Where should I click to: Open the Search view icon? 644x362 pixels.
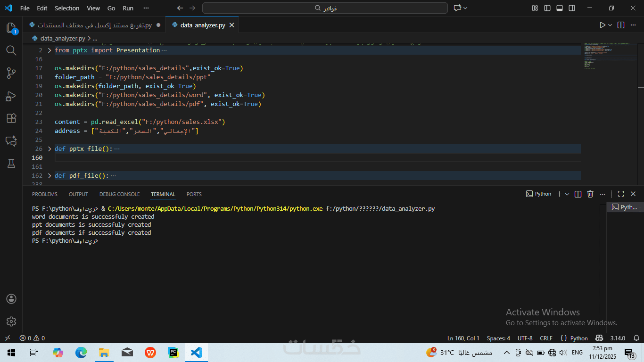(11, 50)
